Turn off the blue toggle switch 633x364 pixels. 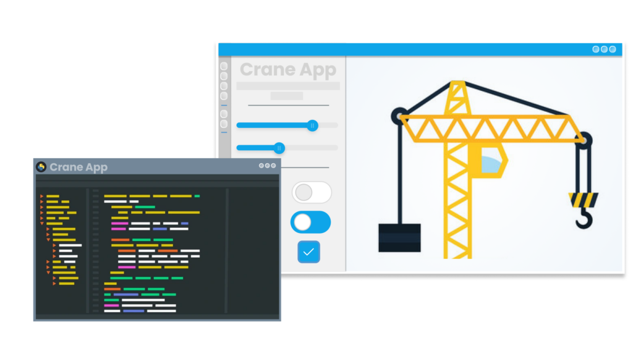(x=310, y=222)
